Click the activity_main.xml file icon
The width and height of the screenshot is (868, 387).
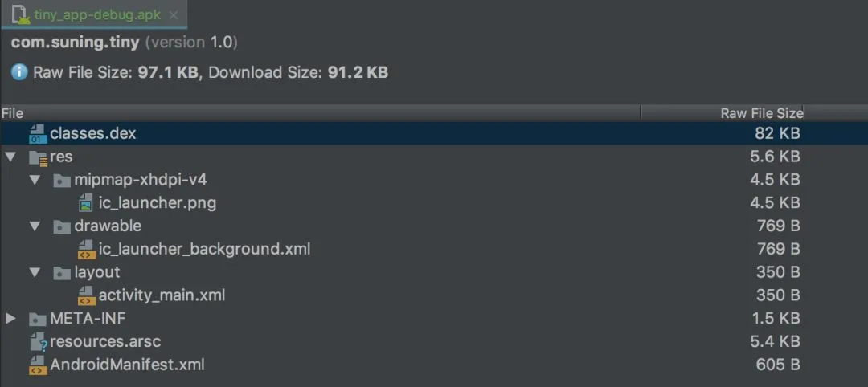tap(86, 296)
